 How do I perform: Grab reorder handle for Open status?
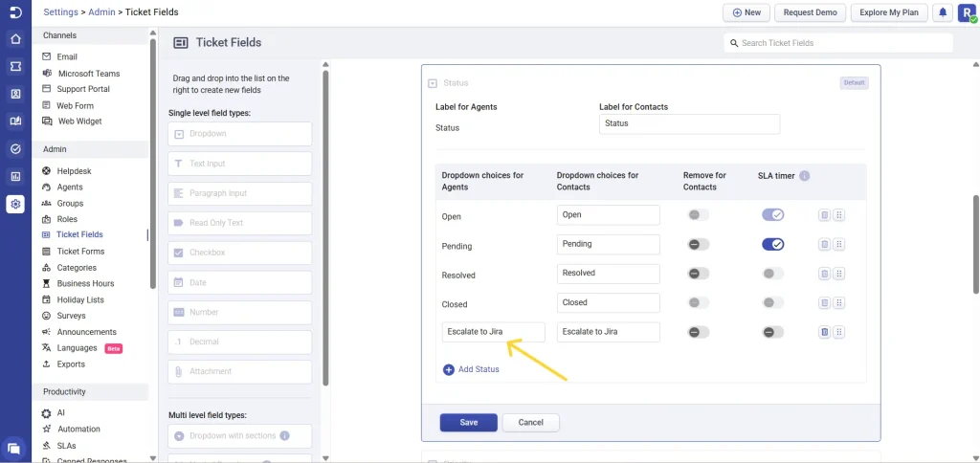[x=839, y=215]
